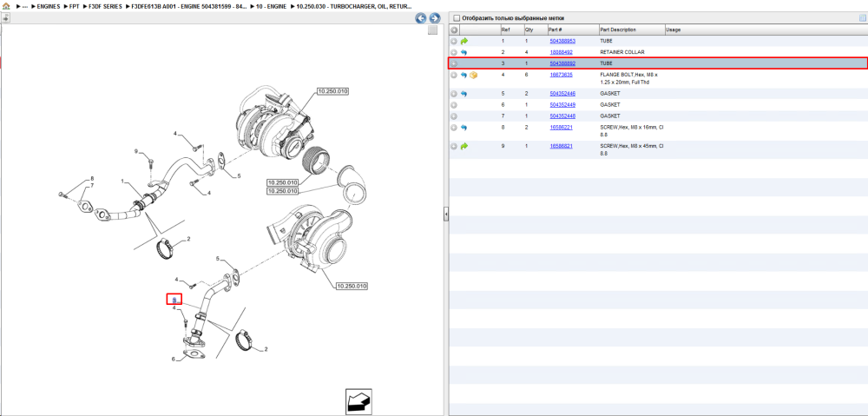Go to the FPT breadcrumb
The image size is (868, 416).
[74, 6]
